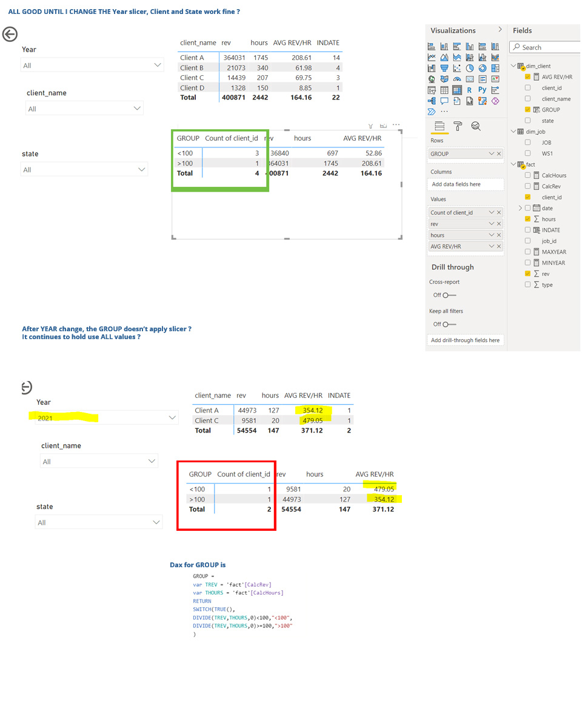This screenshot has height=728, width=585.
Task: Click the Client B row in the table
Action: point(260,67)
